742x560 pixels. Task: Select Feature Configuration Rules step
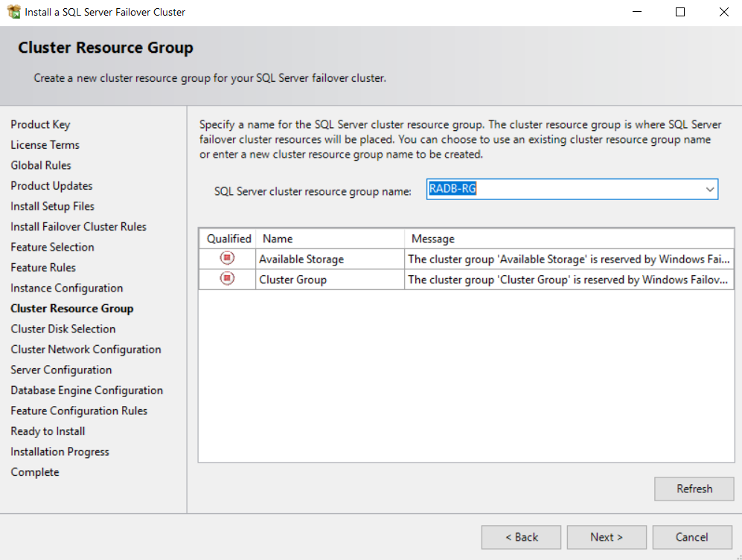pos(79,411)
